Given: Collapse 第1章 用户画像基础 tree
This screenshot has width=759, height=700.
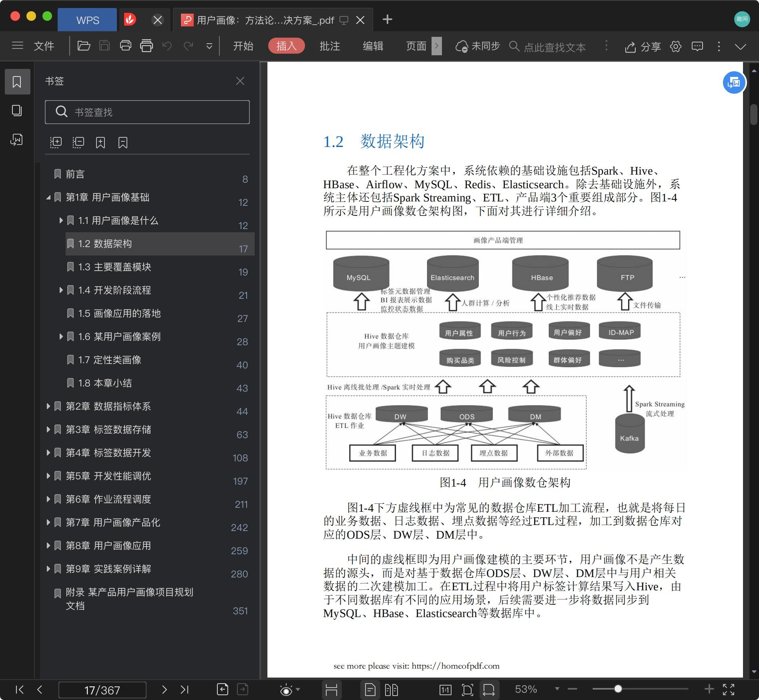Looking at the screenshot, I should coord(48,197).
